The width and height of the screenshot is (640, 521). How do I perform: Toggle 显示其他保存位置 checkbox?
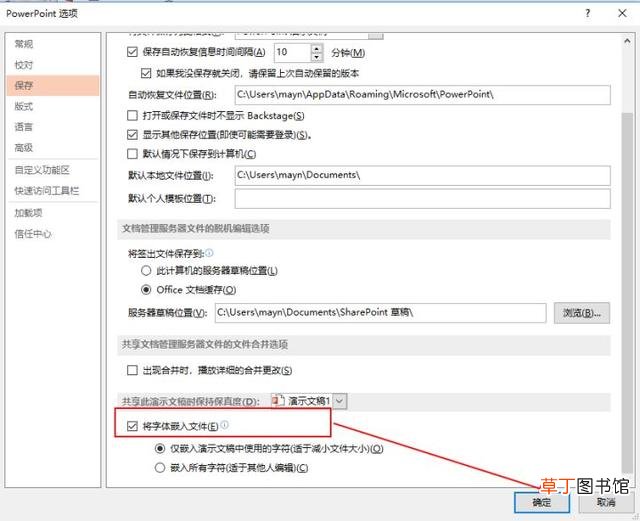coord(132,135)
